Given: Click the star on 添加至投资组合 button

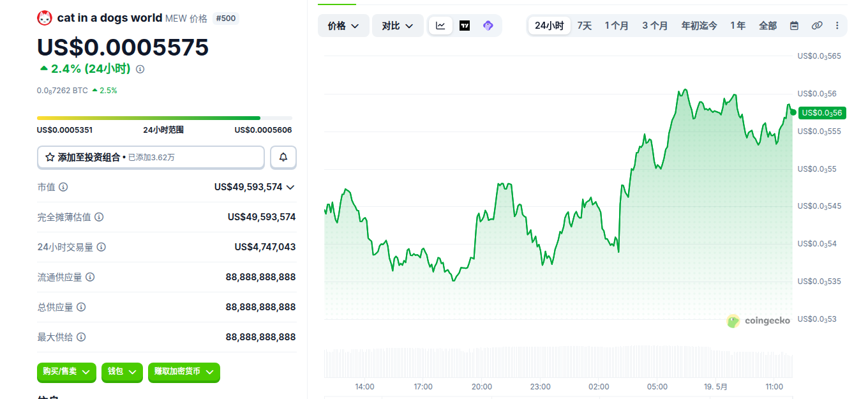Looking at the screenshot, I should click(x=50, y=157).
